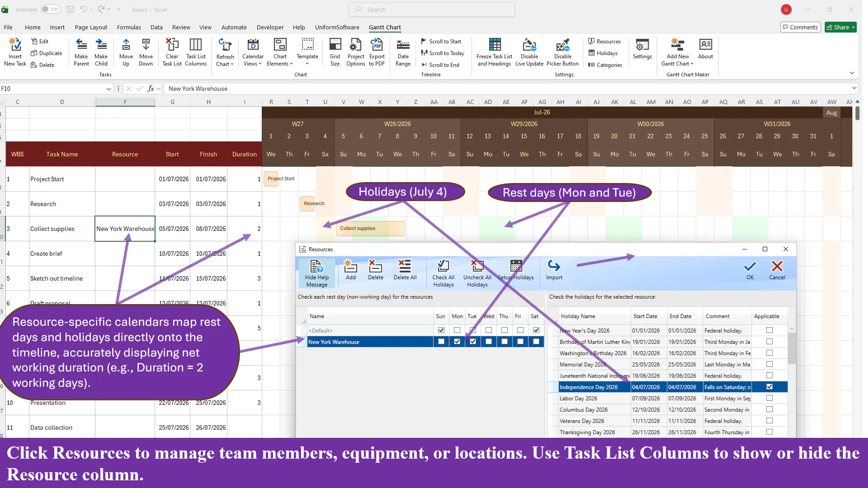
Task: Check New Year's Day 2026 applicable checkbox
Action: coord(769,330)
